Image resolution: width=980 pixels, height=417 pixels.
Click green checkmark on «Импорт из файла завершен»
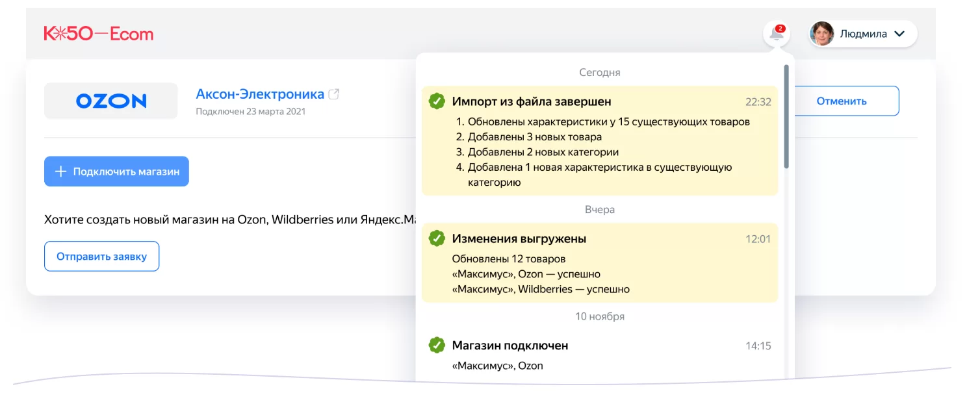[435, 101]
